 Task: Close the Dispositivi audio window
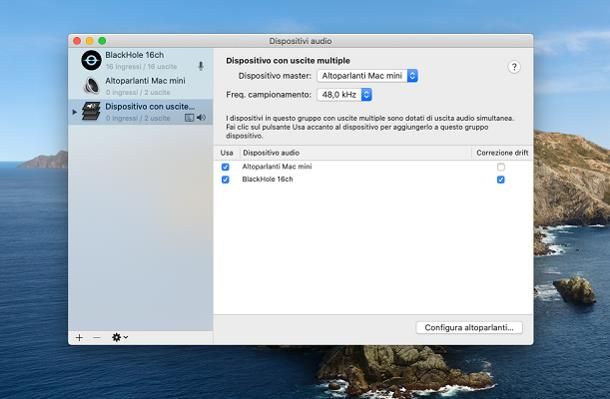pos(77,41)
